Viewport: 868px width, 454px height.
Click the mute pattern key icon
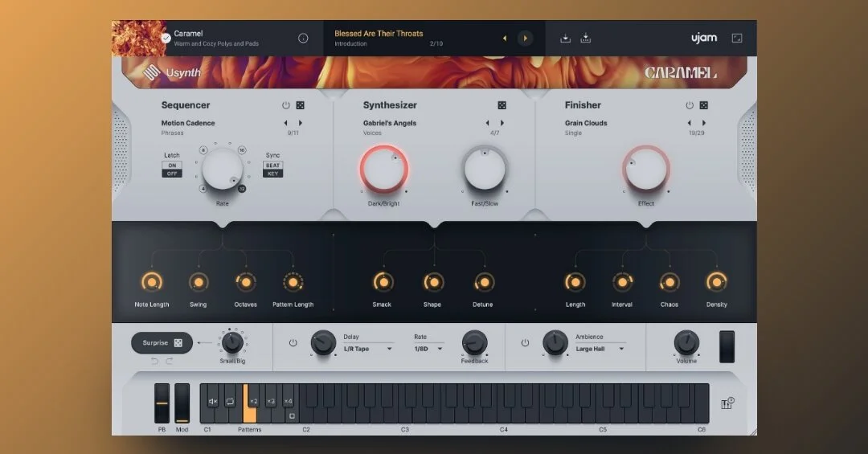(x=213, y=402)
